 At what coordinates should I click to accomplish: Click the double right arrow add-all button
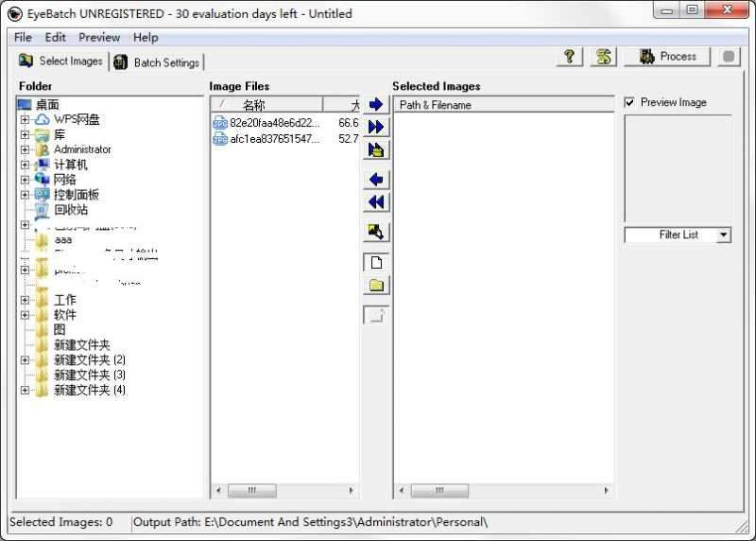coord(376,127)
